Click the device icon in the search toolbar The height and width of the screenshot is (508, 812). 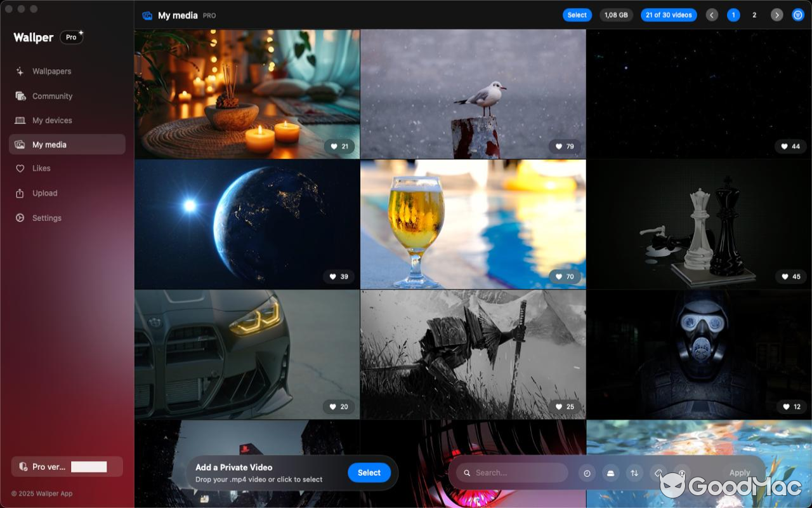pyautogui.click(x=611, y=472)
